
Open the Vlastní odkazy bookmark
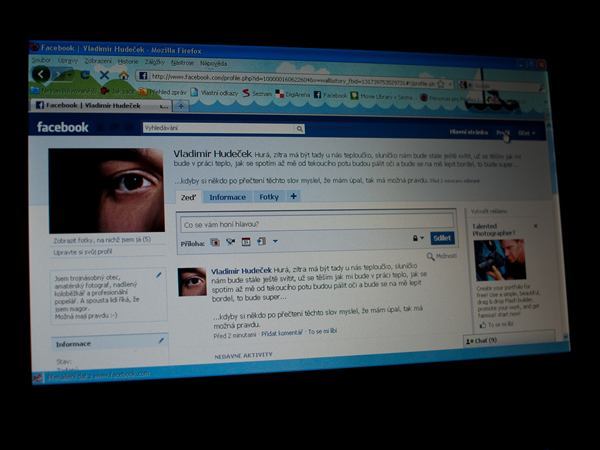coord(214,93)
